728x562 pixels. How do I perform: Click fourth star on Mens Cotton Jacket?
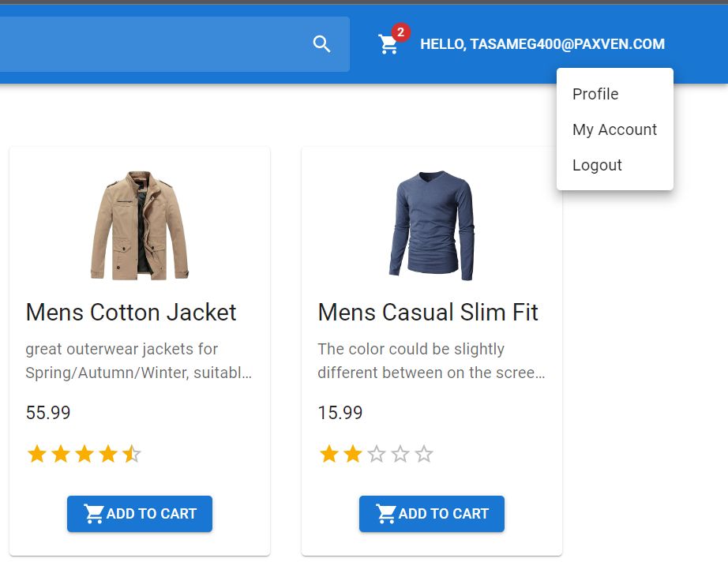point(108,454)
